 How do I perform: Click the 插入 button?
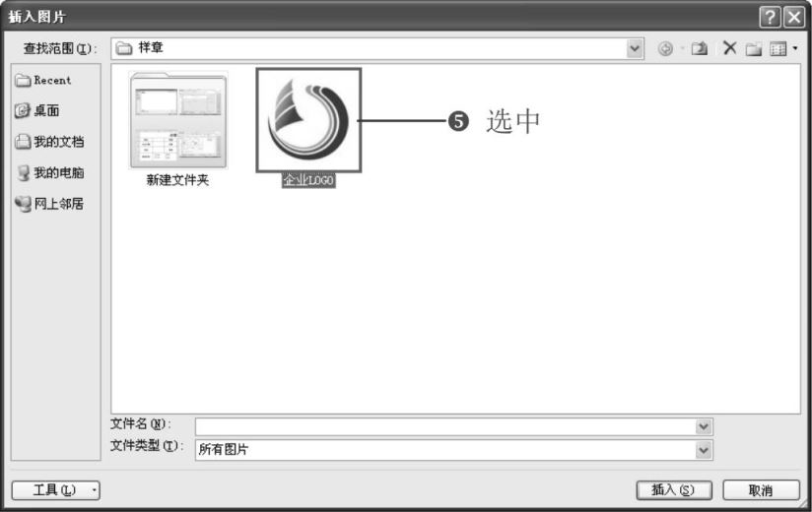click(674, 489)
